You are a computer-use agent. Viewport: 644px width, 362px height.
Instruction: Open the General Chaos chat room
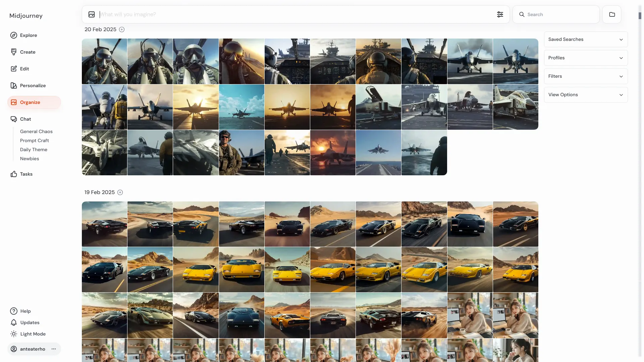coord(36,131)
